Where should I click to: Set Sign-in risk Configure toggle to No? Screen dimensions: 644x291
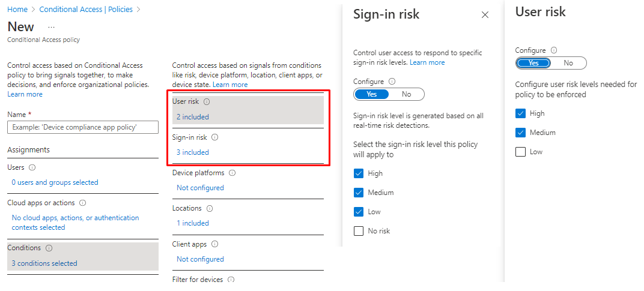407,94
